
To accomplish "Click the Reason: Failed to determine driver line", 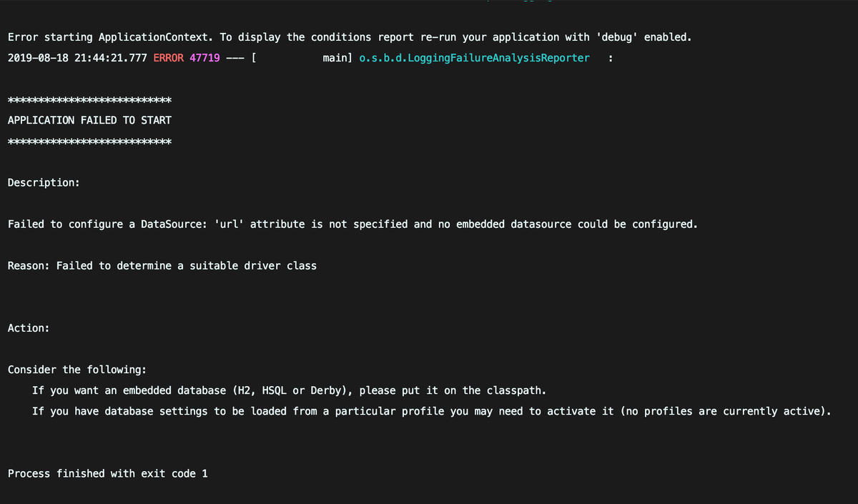I will [162, 266].
